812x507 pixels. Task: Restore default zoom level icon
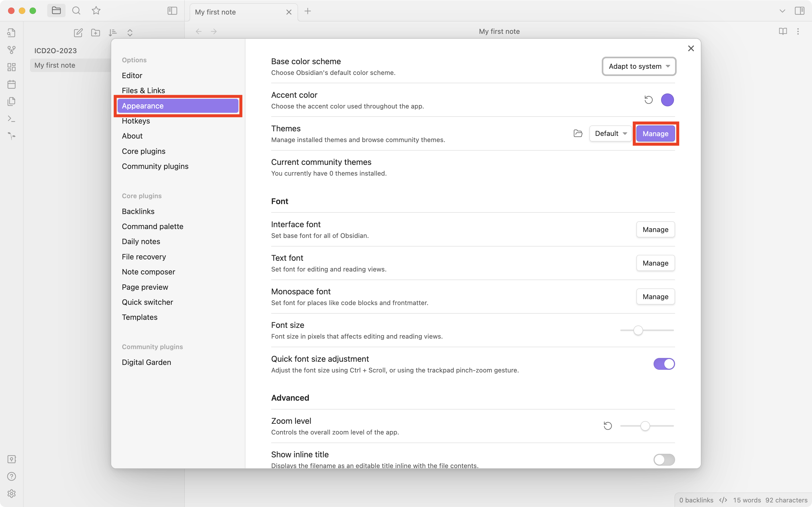(x=608, y=426)
